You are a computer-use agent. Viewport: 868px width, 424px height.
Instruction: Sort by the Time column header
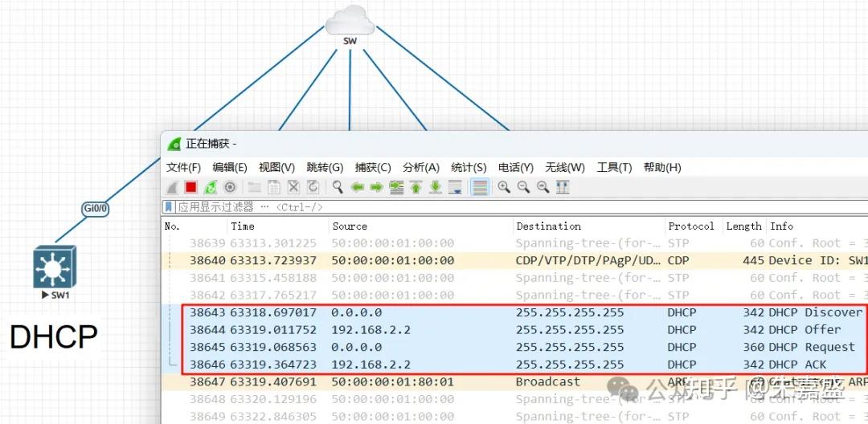tap(278, 226)
